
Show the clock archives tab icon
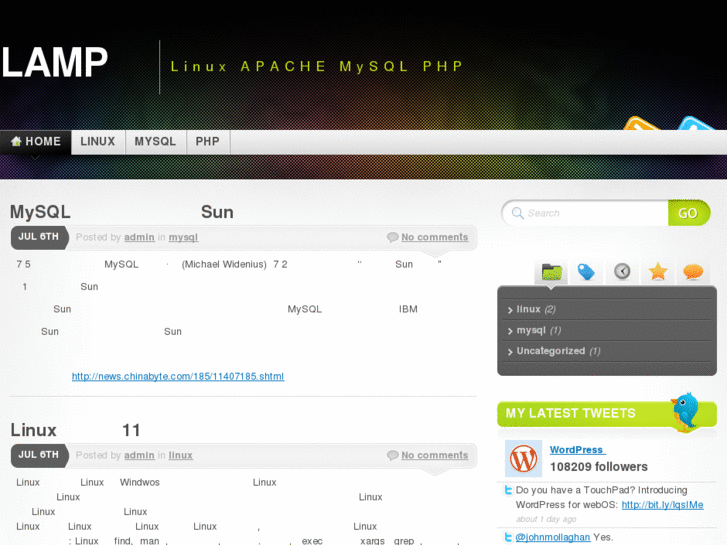[622, 271]
